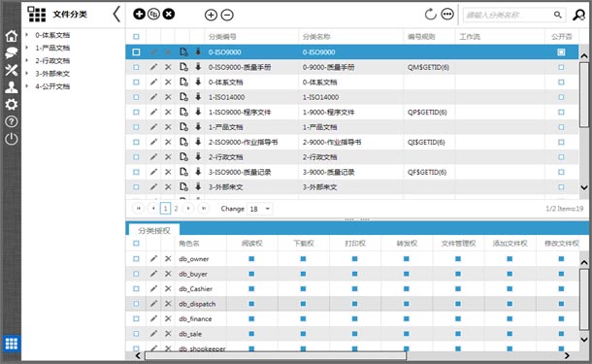Click the refresh toolbar icon
The image size is (592, 364).
pyautogui.click(x=430, y=15)
